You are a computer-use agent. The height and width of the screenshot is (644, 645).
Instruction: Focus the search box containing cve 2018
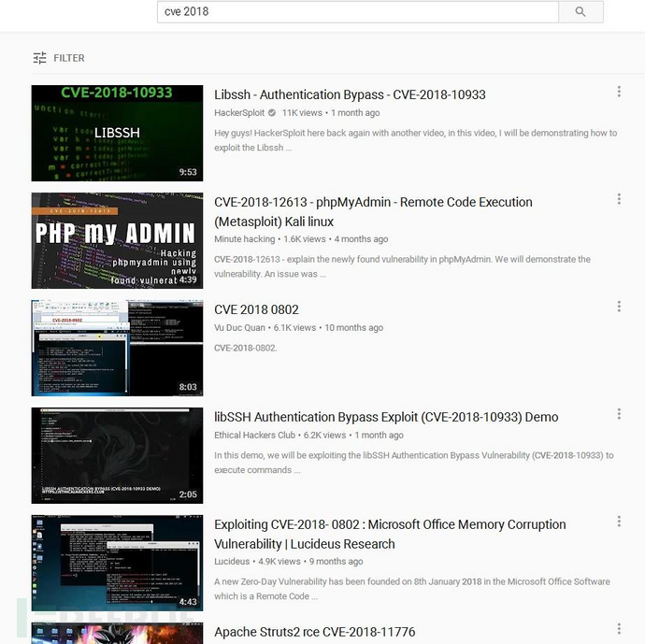coord(357,11)
